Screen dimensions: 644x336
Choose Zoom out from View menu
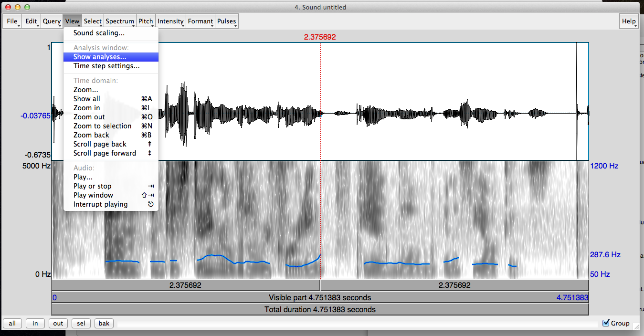tap(111, 117)
